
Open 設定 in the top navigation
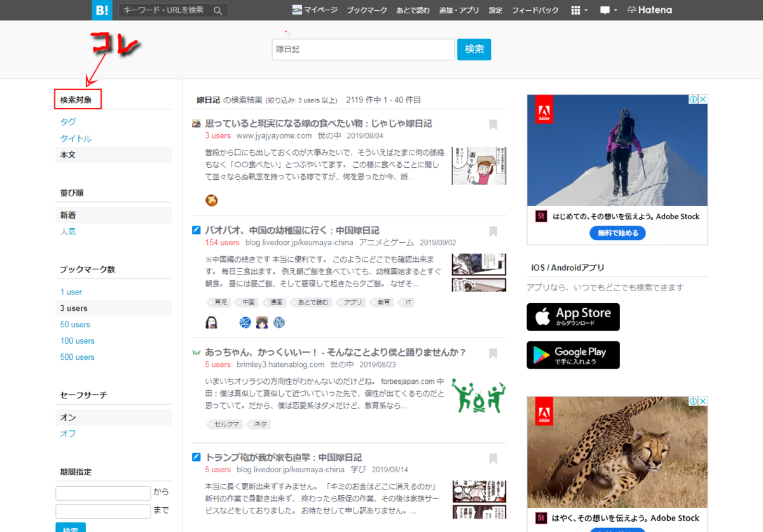[495, 10]
